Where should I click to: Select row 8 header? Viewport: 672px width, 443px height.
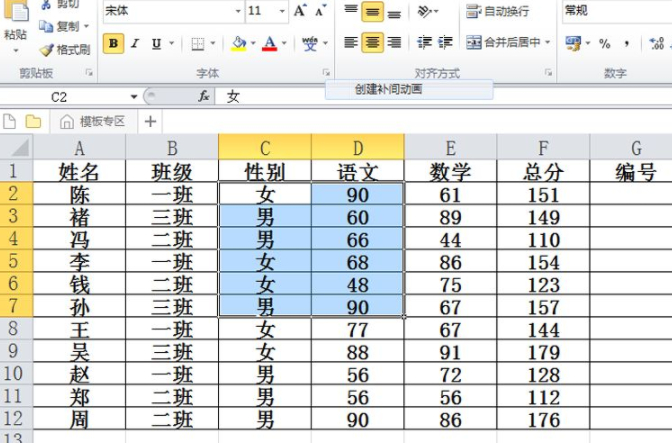click(x=16, y=329)
